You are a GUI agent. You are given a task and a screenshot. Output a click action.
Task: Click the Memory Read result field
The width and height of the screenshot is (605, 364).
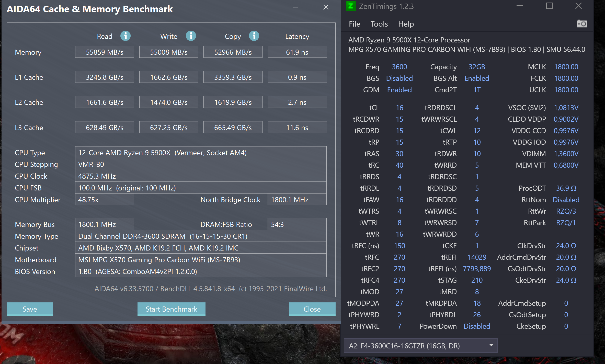point(105,52)
